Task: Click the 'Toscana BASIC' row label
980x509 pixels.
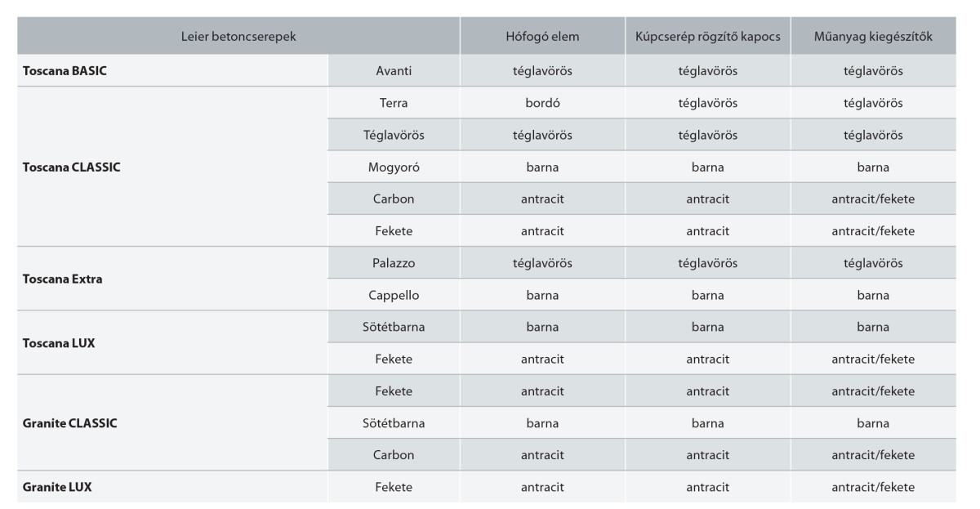Action: [x=65, y=71]
